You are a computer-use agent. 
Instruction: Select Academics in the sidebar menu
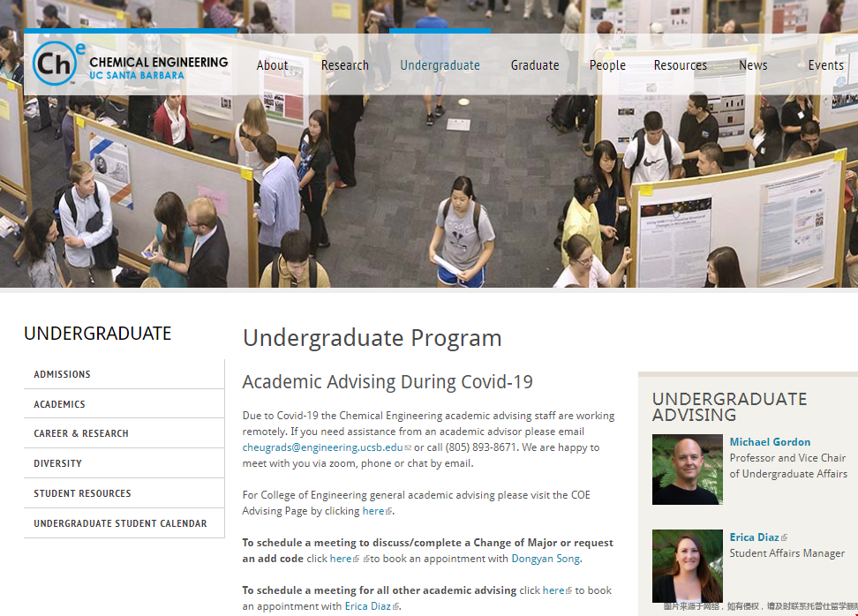coord(60,404)
